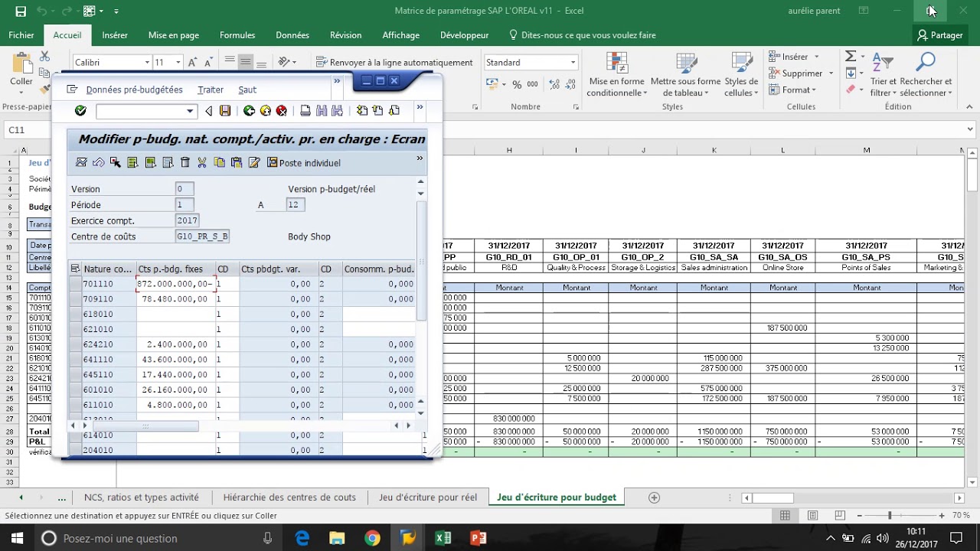
Task: Click Renvoyer à la ligne automatiquement
Action: tap(394, 63)
